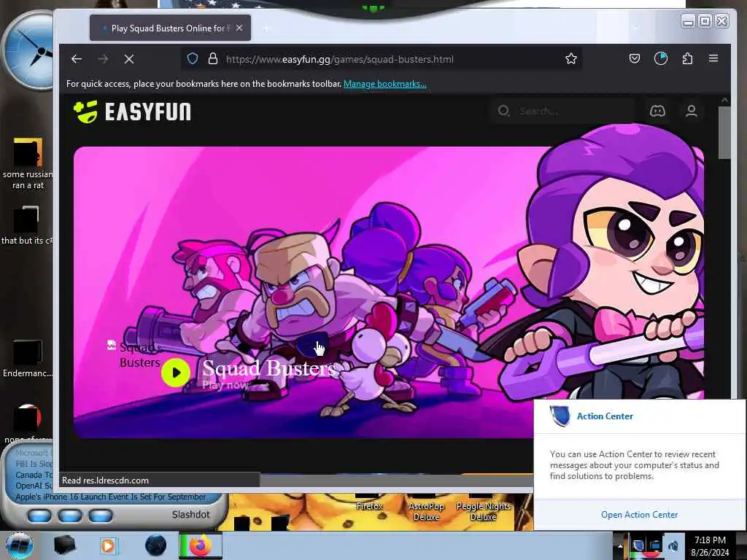The image size is (747, 560).
Task: Select the AstroPop Deluxe desktop shortcut
Action: point(426,507)
